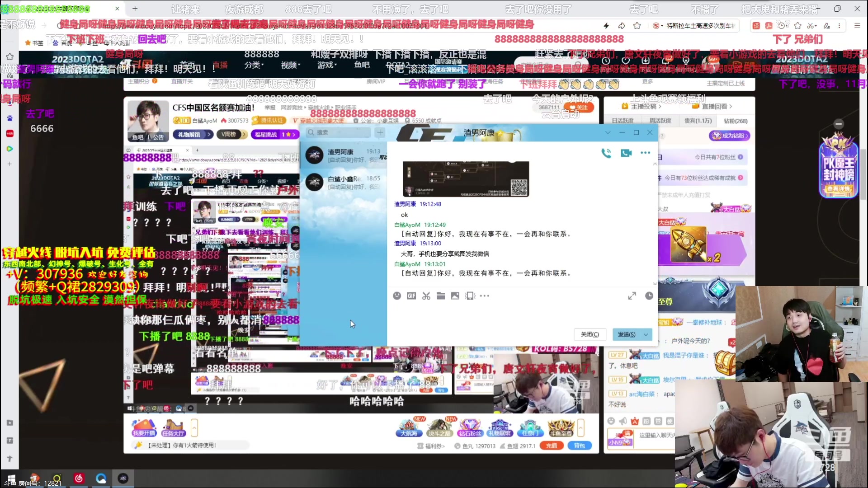The width and height of the screenshot is (868, 488).
Task: Click the lightning icon in the browser address bar
Action: click(x=606, y=26)
